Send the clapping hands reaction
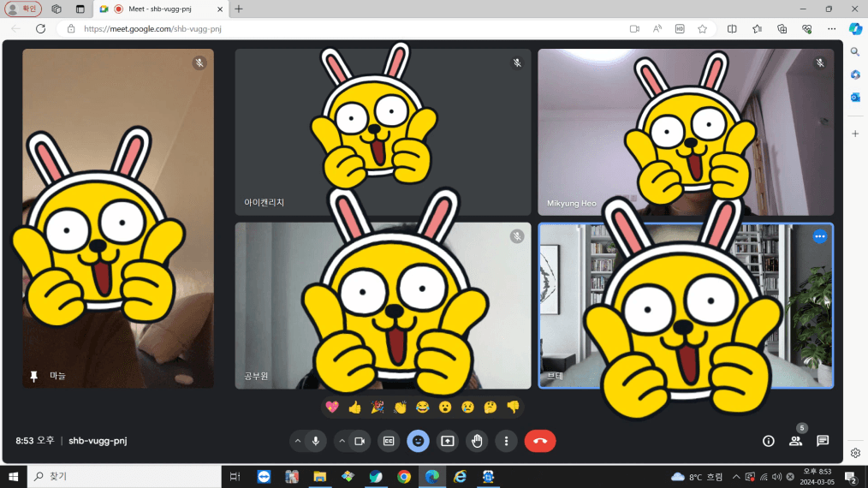Screen dimensions: 868x488 [401, 408]
